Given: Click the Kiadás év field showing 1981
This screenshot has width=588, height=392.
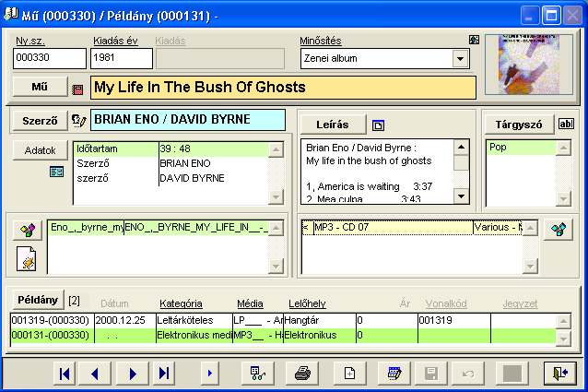Looking at the screenshot, I should pos(122,58).
